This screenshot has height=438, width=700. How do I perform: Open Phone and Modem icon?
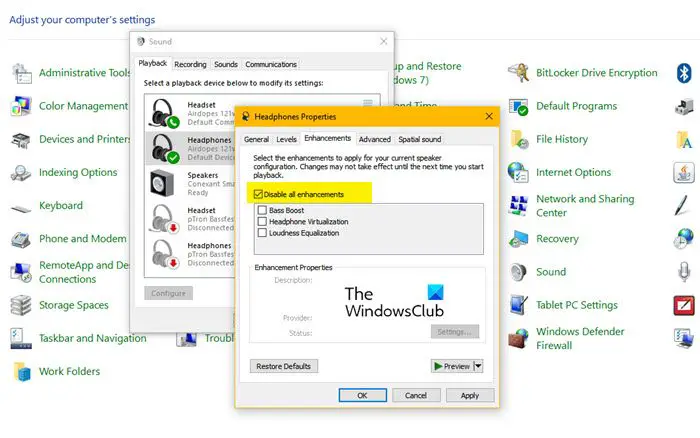point(21,239)
